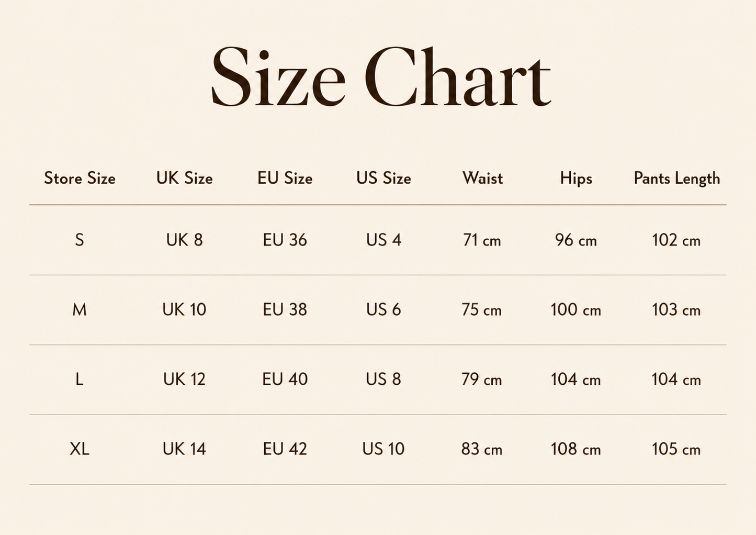The image size is (756, 535).
Task: Click the EU 40 cell
Action: [x=285, y=379]
